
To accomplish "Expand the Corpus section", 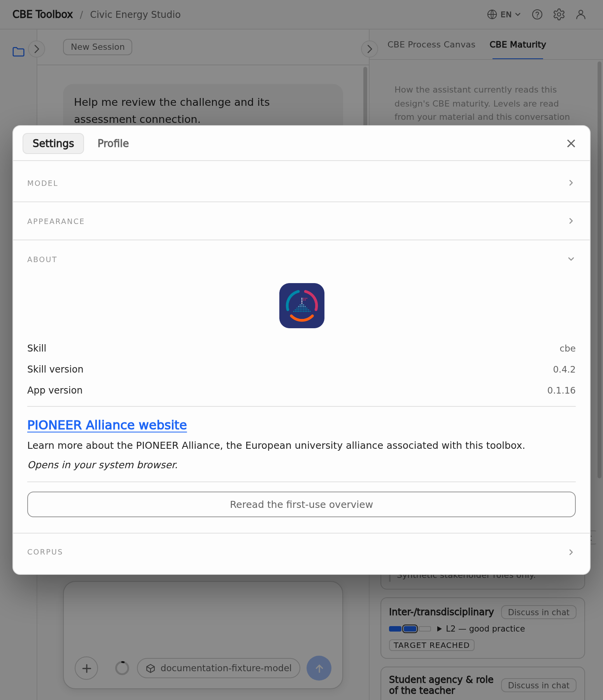I will pos(301,552).
